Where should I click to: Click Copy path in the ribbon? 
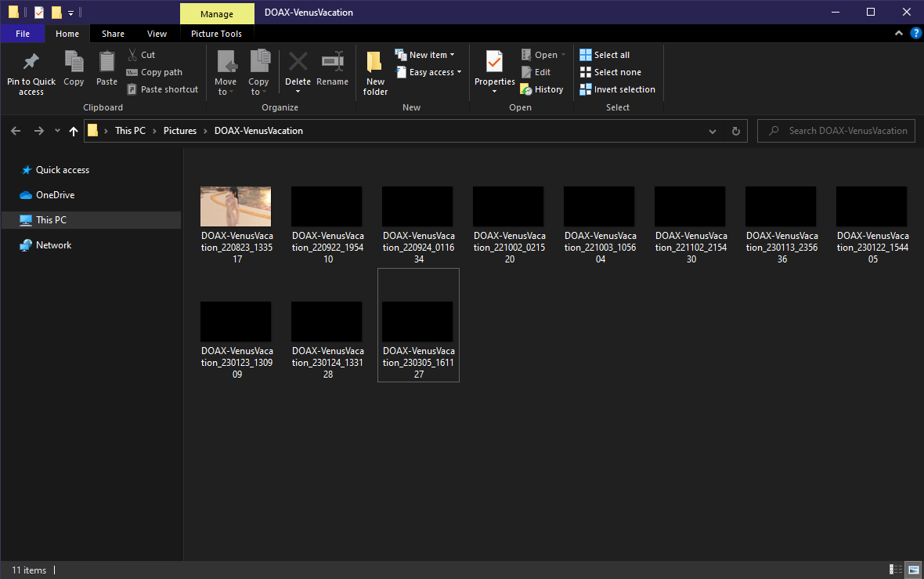click(x=154, y=72)
